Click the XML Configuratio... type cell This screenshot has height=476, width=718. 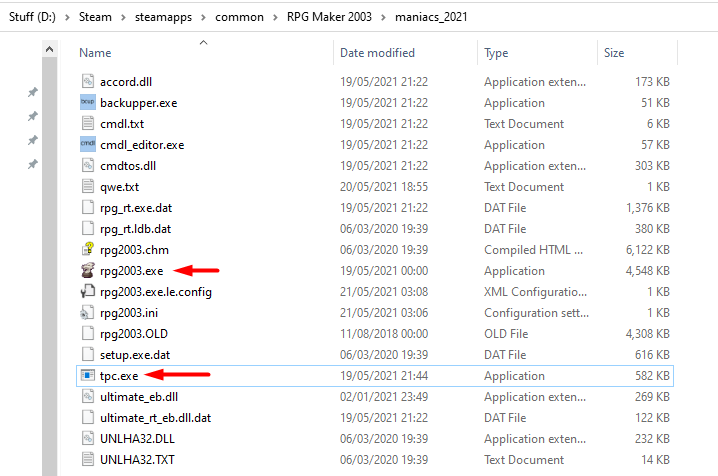click(535, 292)
